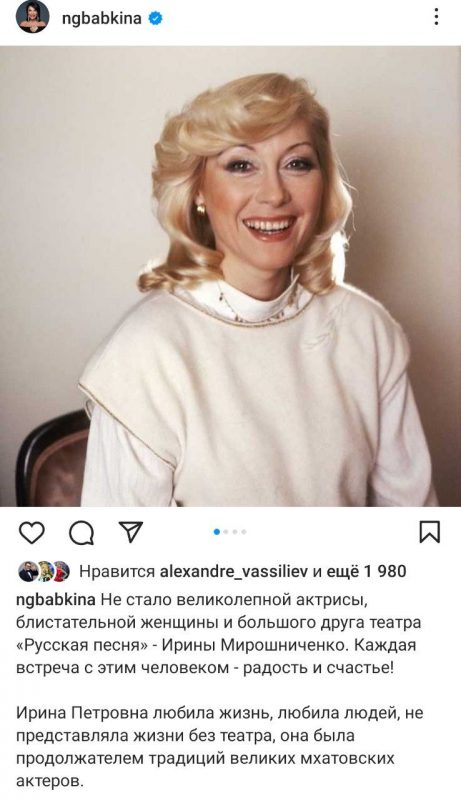Screen dimensions: 461x800
Task: Open the three-dot post options menu
Action: (x=436, y=17)
